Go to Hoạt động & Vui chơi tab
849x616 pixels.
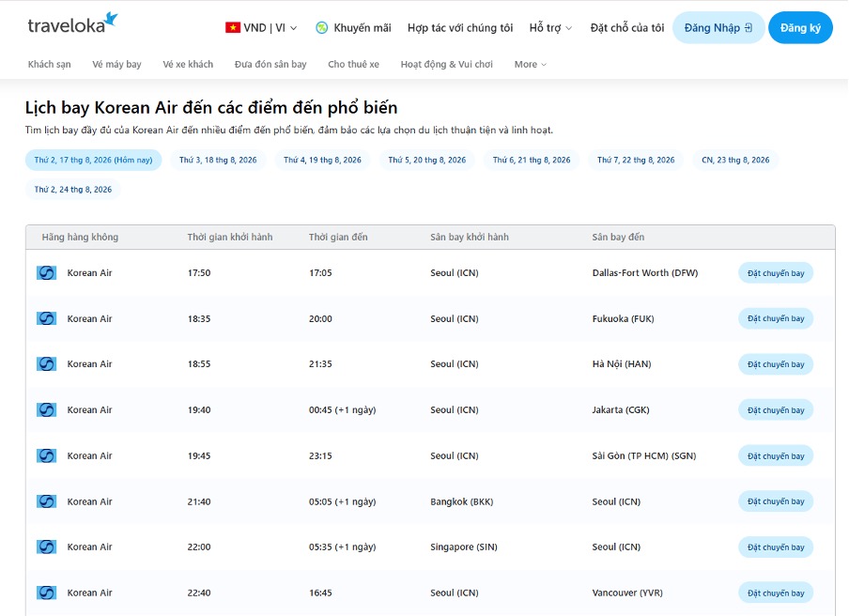click(x=447, y=65)
